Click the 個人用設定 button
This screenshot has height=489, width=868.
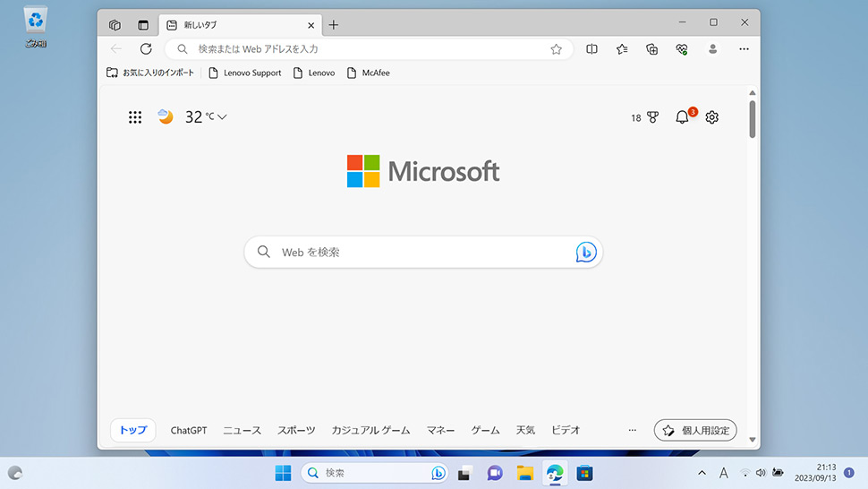click(695, 430)
